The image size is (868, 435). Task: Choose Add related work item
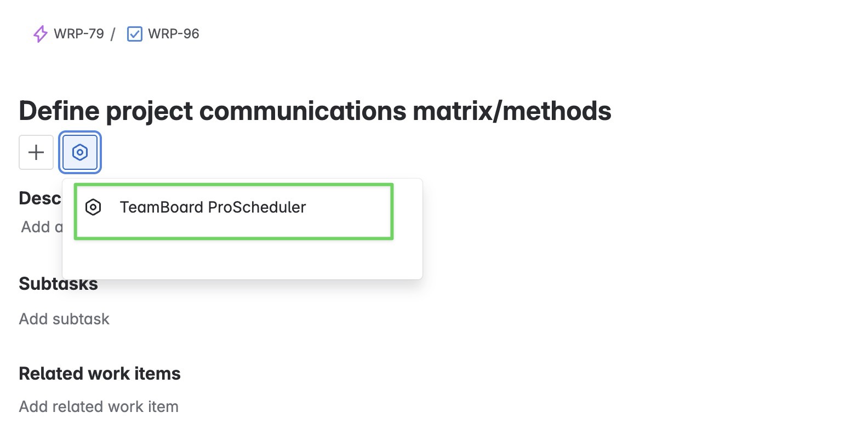(x=99, y=407)
